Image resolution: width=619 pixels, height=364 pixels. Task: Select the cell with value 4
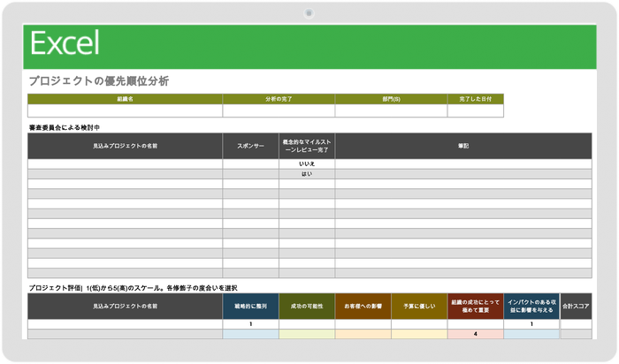click(x=476, y=334)
